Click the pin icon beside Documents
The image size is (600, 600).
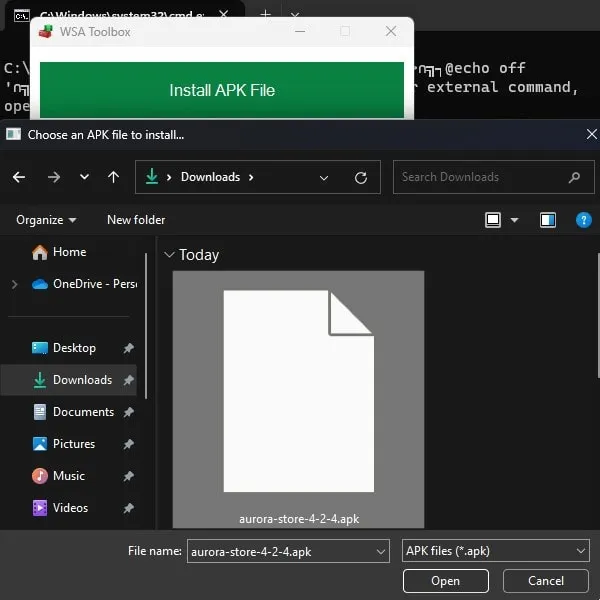tap(128, 412)
